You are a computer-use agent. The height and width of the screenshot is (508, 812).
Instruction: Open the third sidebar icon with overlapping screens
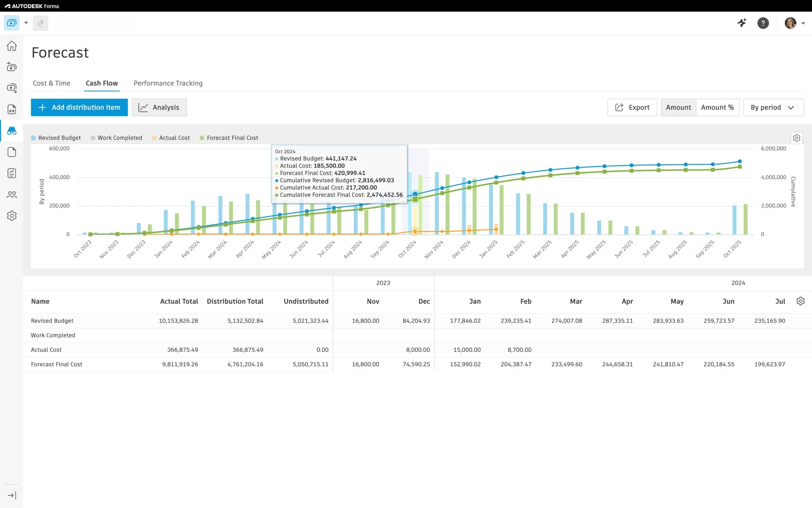[x=12, y=88]
